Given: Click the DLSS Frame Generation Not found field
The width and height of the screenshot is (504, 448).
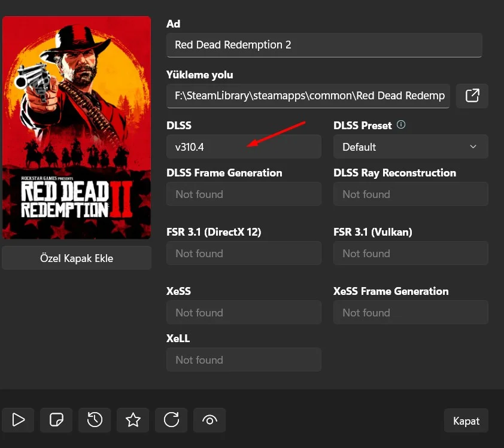Looking at the screenshot, I should (x=244, y=194).
